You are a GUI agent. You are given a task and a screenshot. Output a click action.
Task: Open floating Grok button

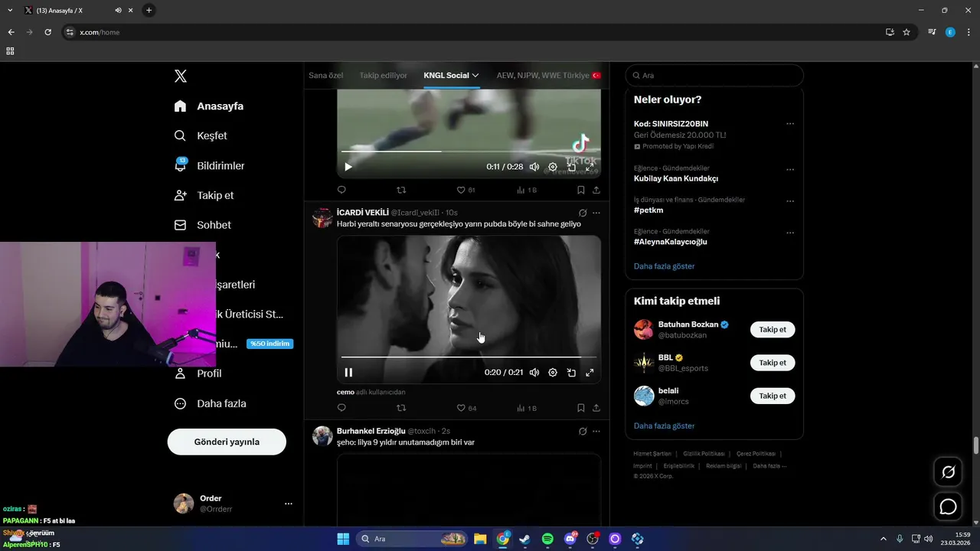949,472
